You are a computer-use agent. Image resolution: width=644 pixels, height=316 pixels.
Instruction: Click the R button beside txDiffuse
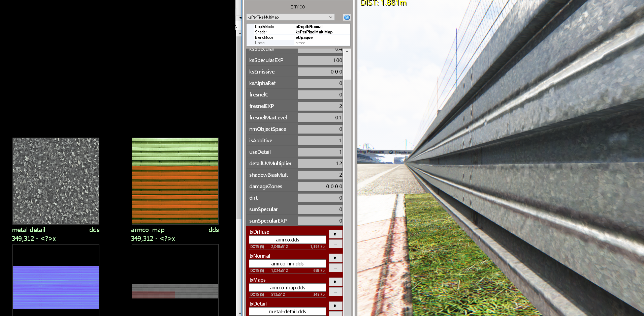(x=335, y=234)
